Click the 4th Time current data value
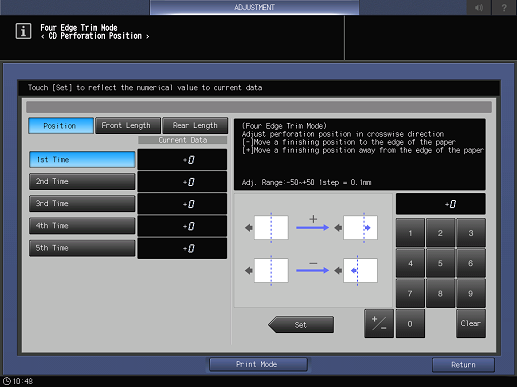This screenshot has height=387, width=517. (182, 226)
